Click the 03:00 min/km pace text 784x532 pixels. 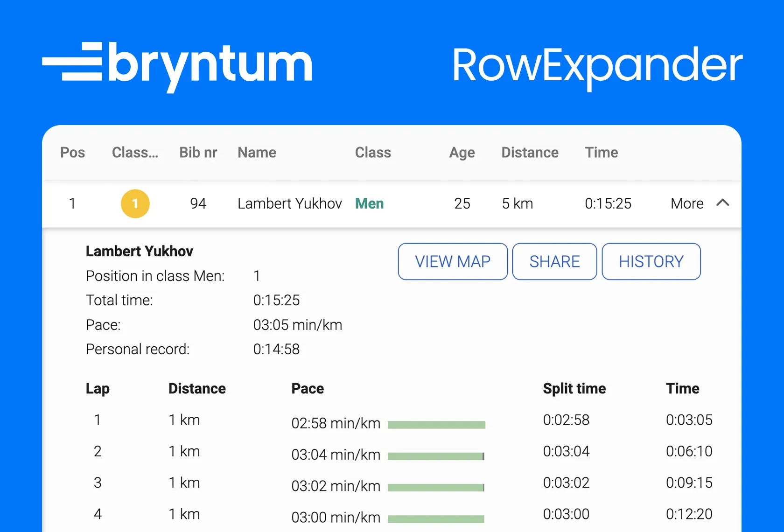click(x=336, y=517)
